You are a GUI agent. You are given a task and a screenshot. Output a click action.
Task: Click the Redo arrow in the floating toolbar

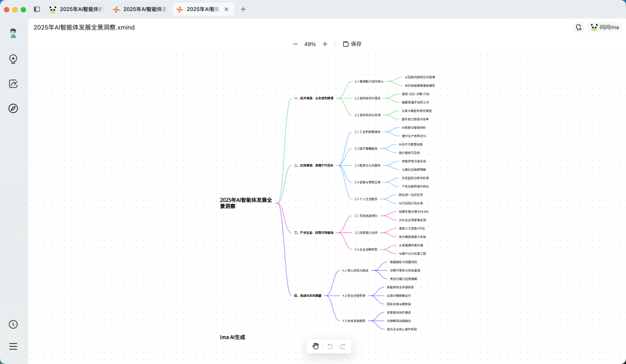[343, 346]
